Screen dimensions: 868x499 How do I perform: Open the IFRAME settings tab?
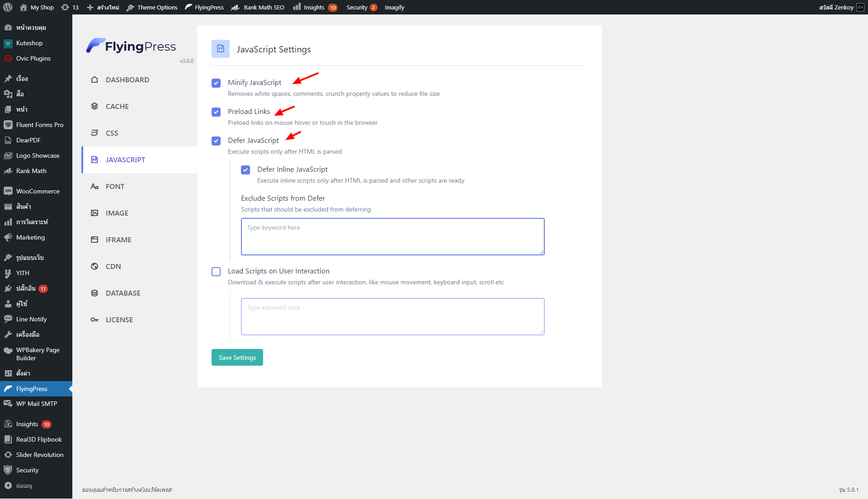pyautogui.click(x=118, y=240)
